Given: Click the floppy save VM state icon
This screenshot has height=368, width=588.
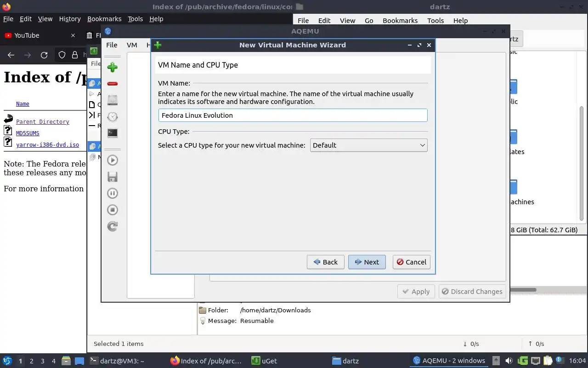Looking at the screenshot, I should [113, 177].
